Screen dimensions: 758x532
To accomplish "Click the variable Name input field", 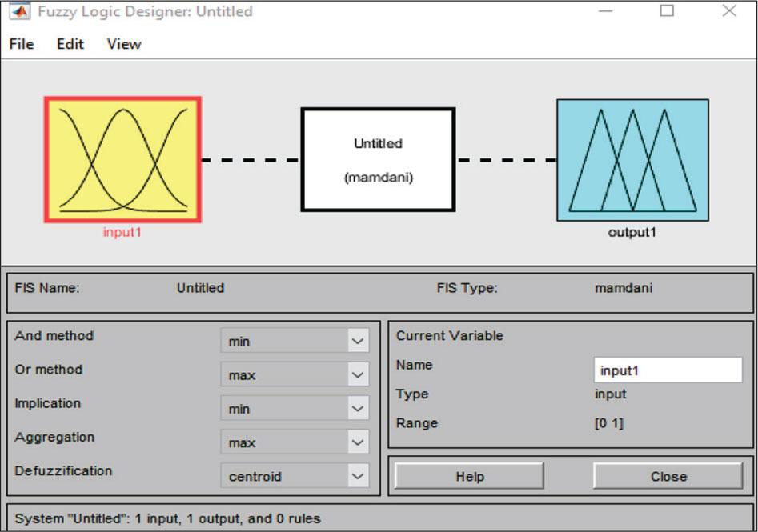I will click(x=668, y=370).
